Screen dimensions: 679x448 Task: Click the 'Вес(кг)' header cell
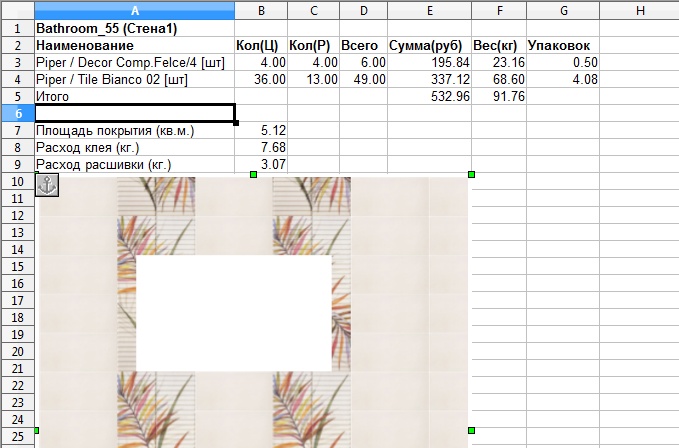click(499, 45)
